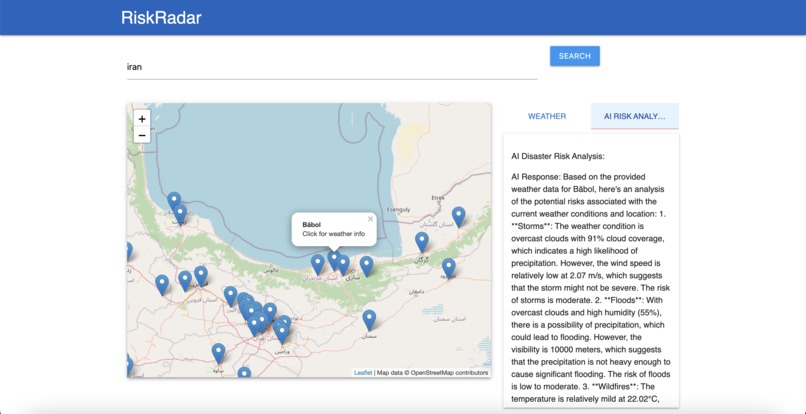Zoom out of the map
This screenshot has width=806, height=414.
142,135
